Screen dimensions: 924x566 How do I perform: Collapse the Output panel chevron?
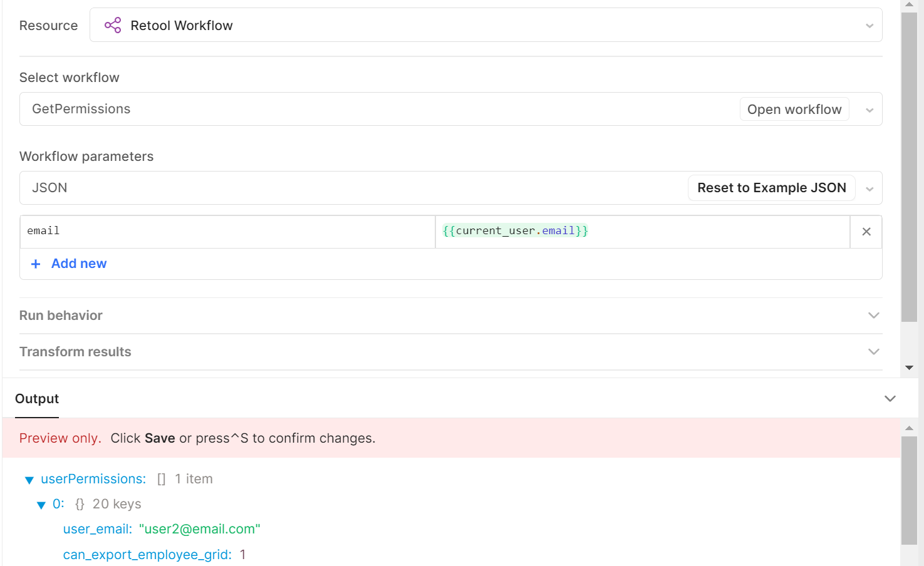click(890, 399)
